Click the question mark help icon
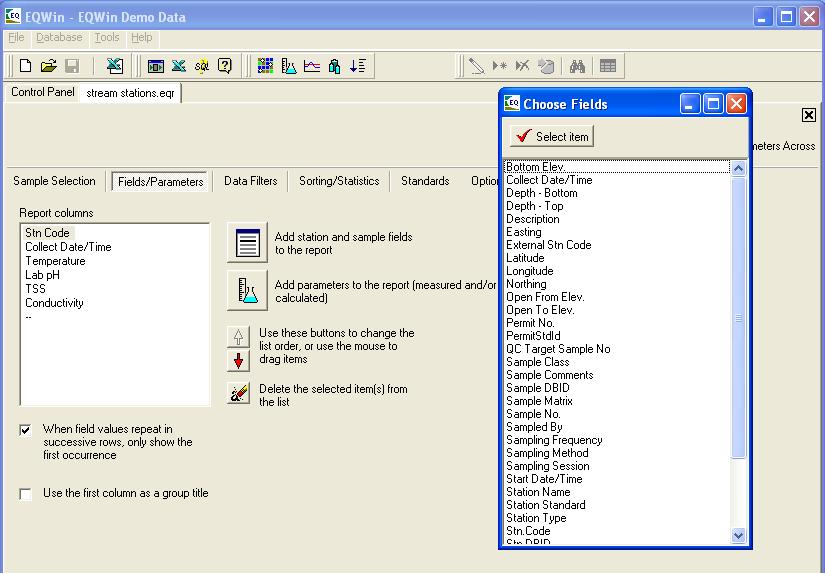Screen dimensions: 825x574 225,66
